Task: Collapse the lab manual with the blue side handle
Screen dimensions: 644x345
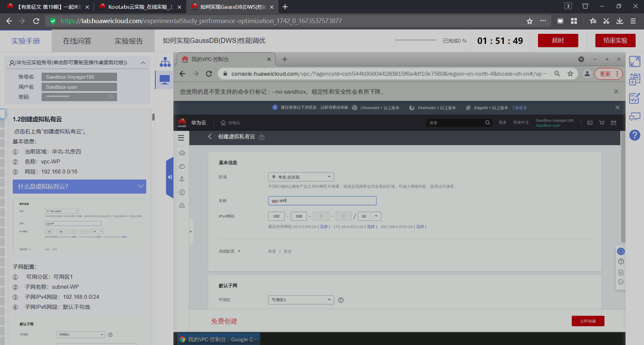Action: (170, 177)
